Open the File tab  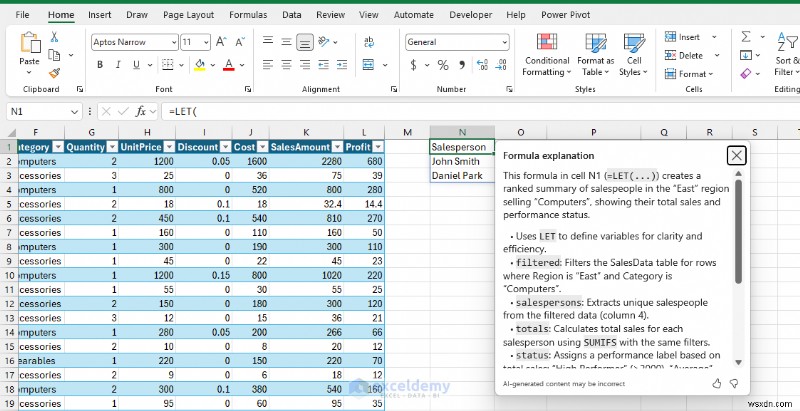tap(22, 15)
